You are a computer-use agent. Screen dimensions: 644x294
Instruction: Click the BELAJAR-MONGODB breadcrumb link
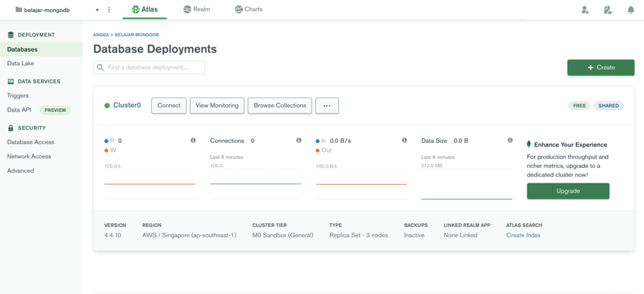137,35
